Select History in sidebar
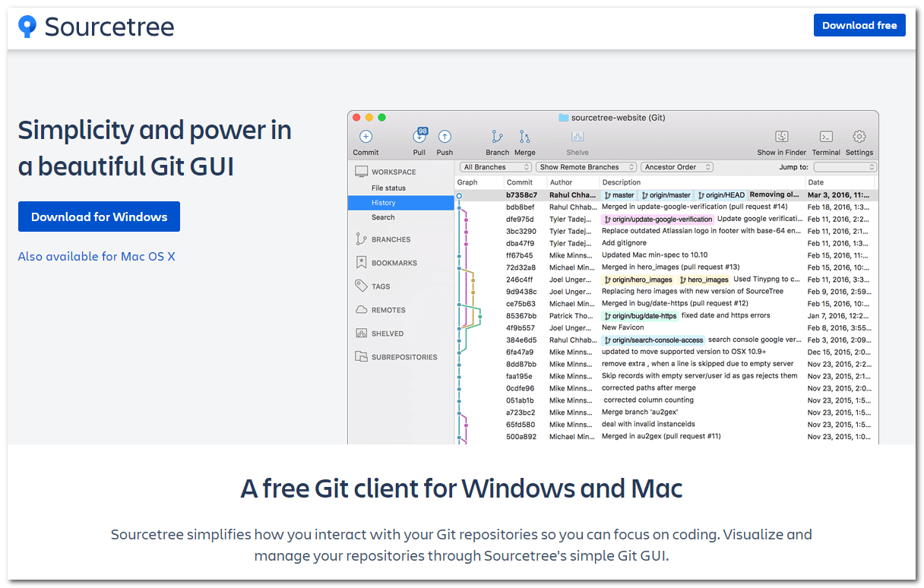 [400, 203]
